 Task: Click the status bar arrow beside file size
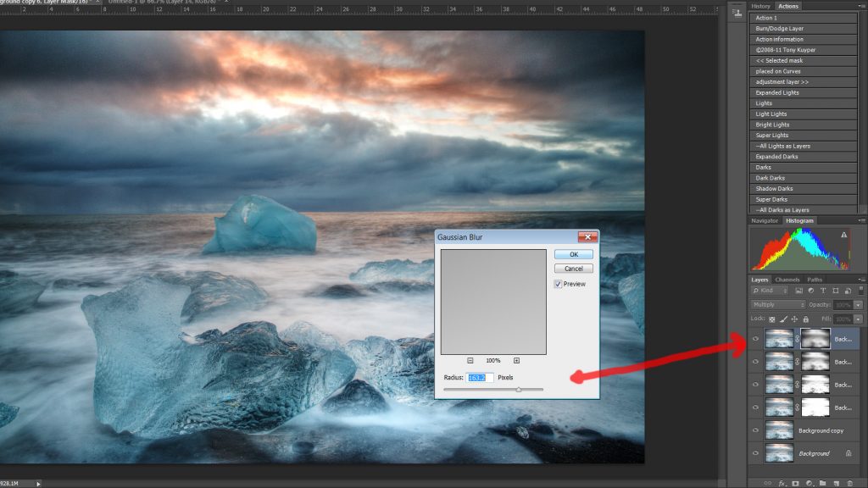coord(38,484)
